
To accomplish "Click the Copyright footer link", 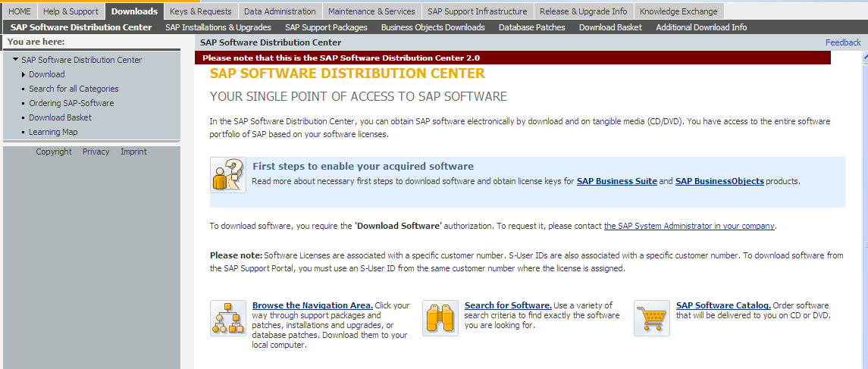I will click(54, 152).
